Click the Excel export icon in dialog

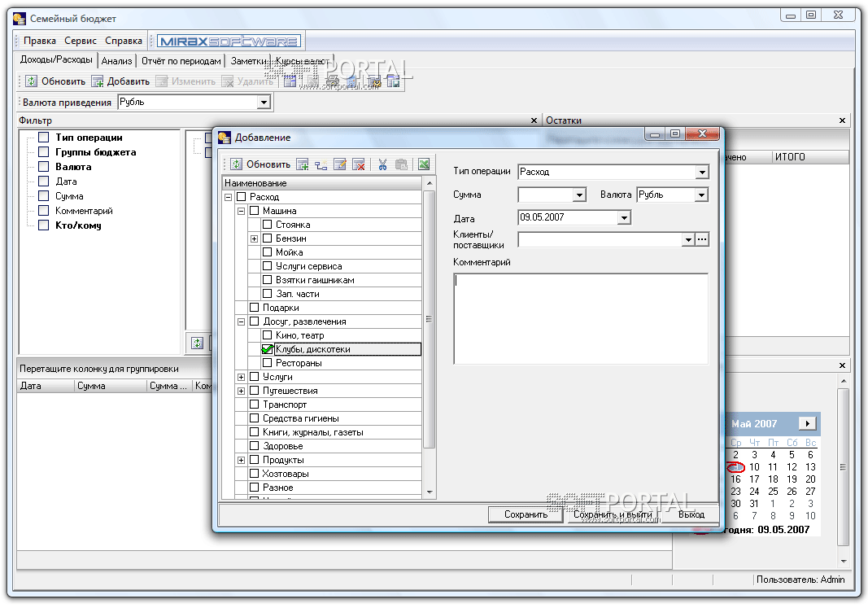424,164
